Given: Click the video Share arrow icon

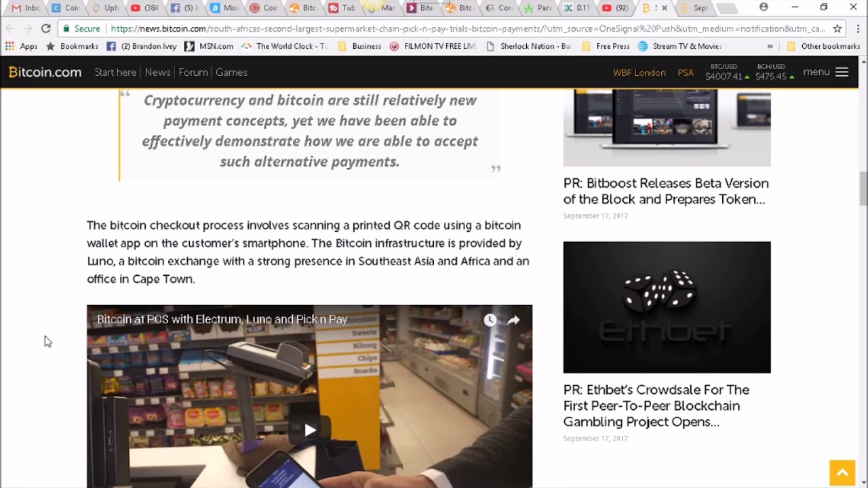Looking at the screenshot, I should 513,320.
